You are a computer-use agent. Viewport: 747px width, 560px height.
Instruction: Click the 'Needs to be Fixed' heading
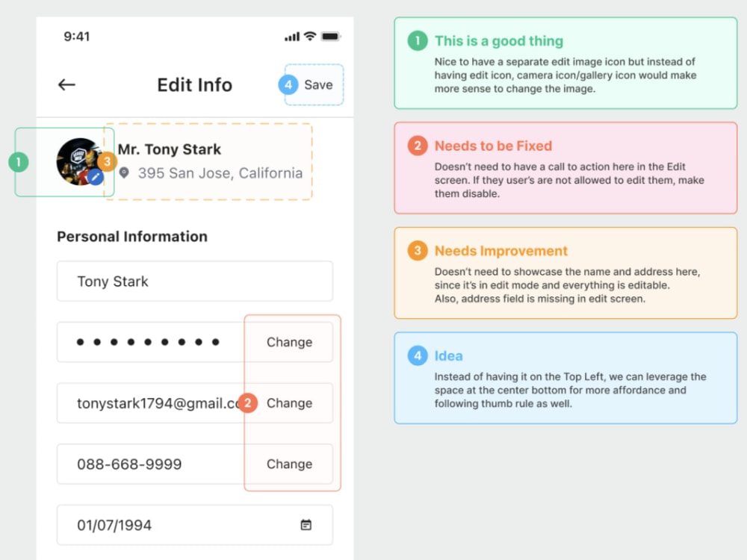493,146
